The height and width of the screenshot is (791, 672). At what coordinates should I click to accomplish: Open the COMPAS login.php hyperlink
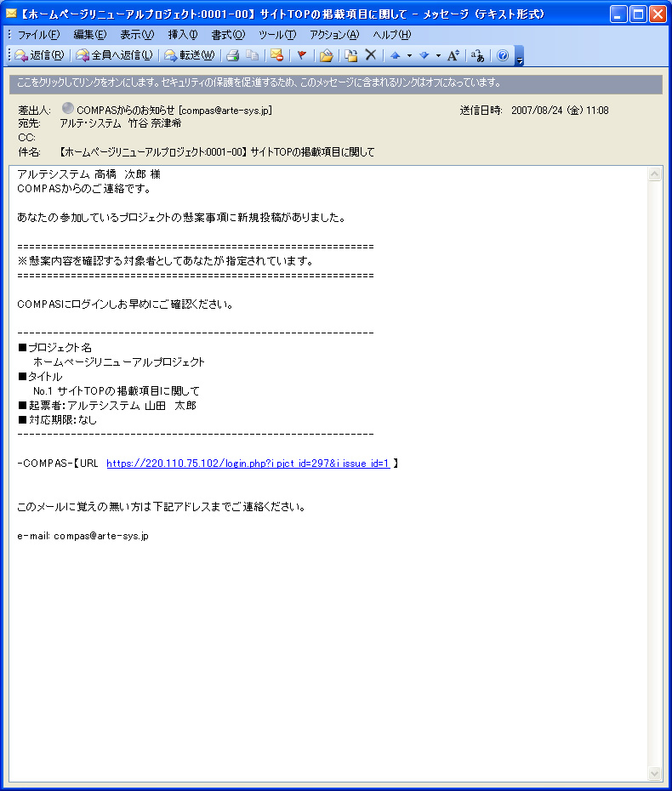[x=248, y=463]
